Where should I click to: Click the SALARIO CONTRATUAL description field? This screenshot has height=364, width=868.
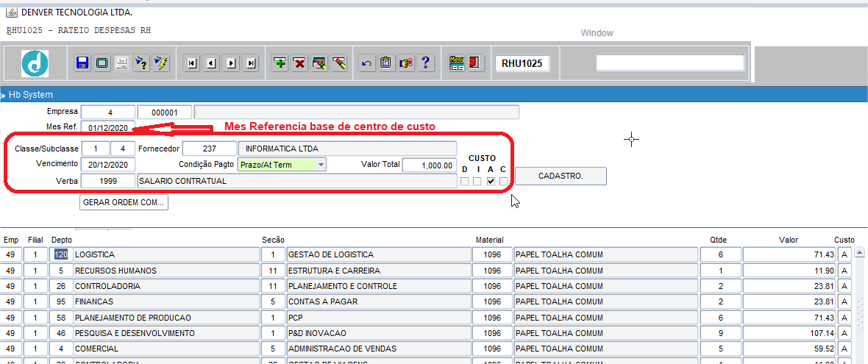tap(296, 181)
